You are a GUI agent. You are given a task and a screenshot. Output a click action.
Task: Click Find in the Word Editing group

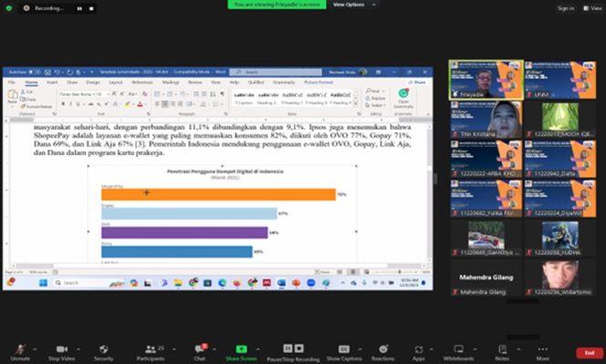(374, 91)
